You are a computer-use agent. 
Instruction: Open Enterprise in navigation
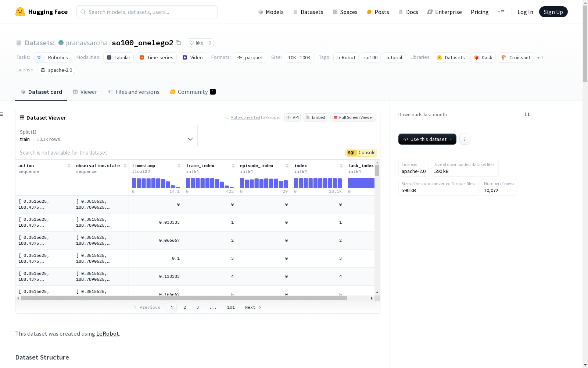coord(444,12)
